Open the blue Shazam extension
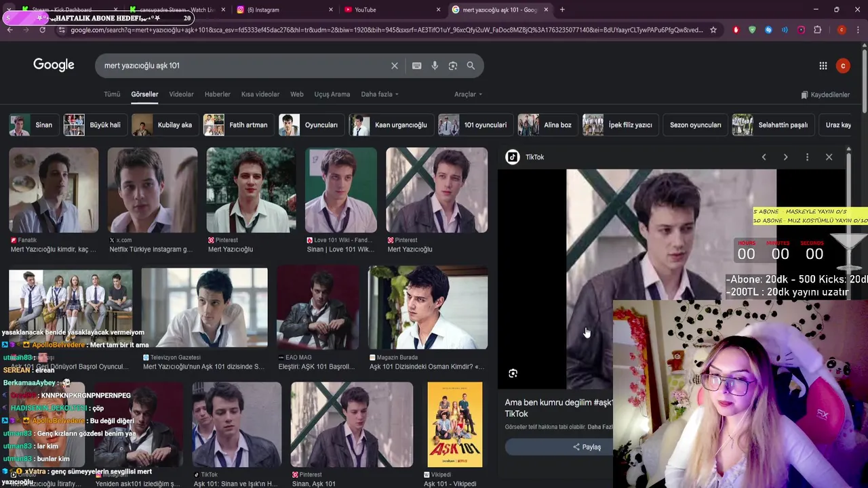This screenshot has height=488, width=868. (x=768, y=30)
